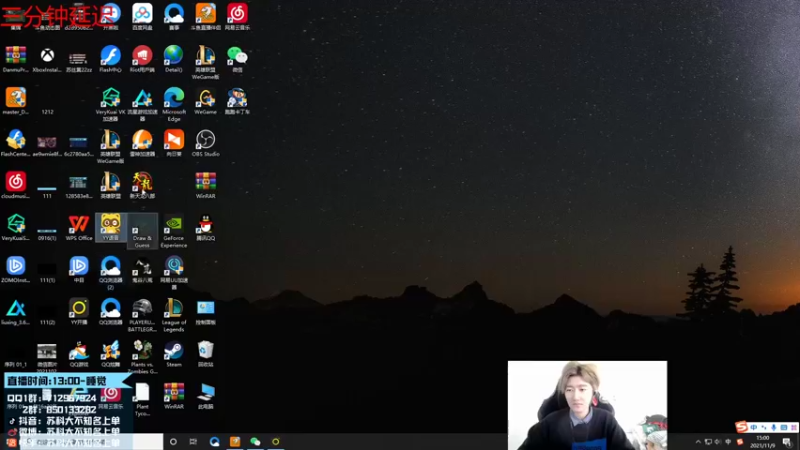Select the DanmuPr... archive file
This screenshot has width=800, height=450.
15,59
